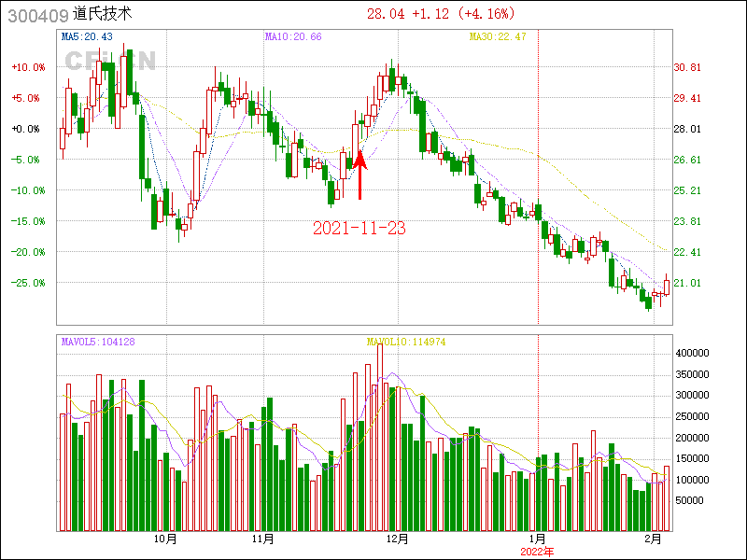Click the stock name 道氏技术
Image resolution: width=747 pixels, height=560 pixels.
click(103, 14)
